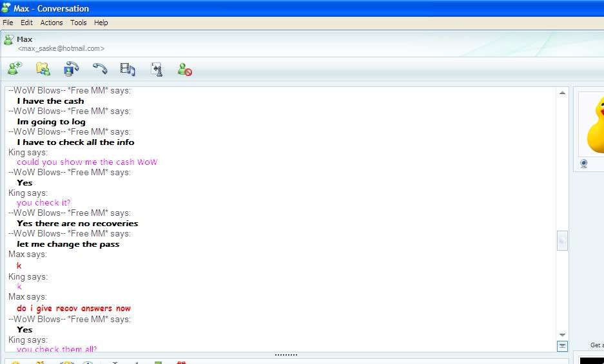Click the message 'let me change the pass'
604x364 pixels.
click(x=68, y=244)
